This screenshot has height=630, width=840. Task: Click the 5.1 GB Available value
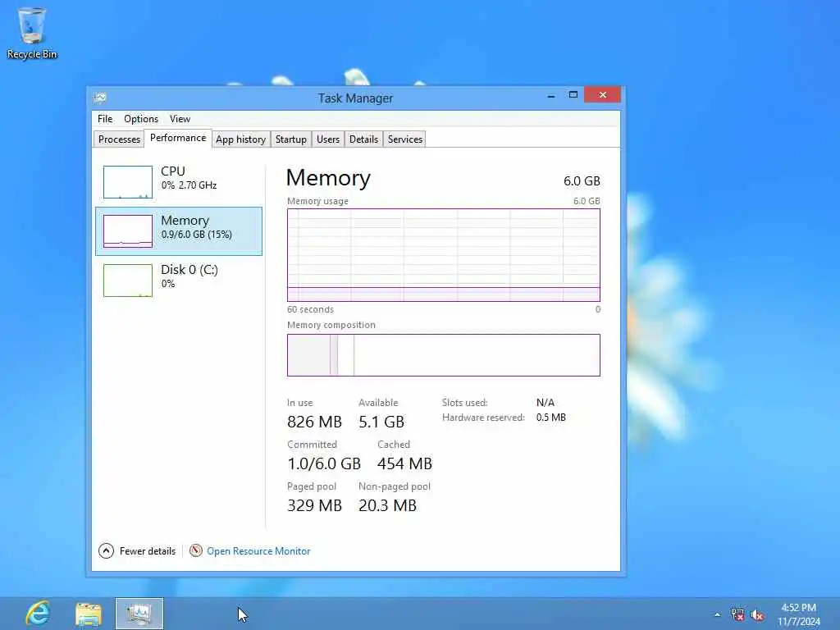pos(381,422)
